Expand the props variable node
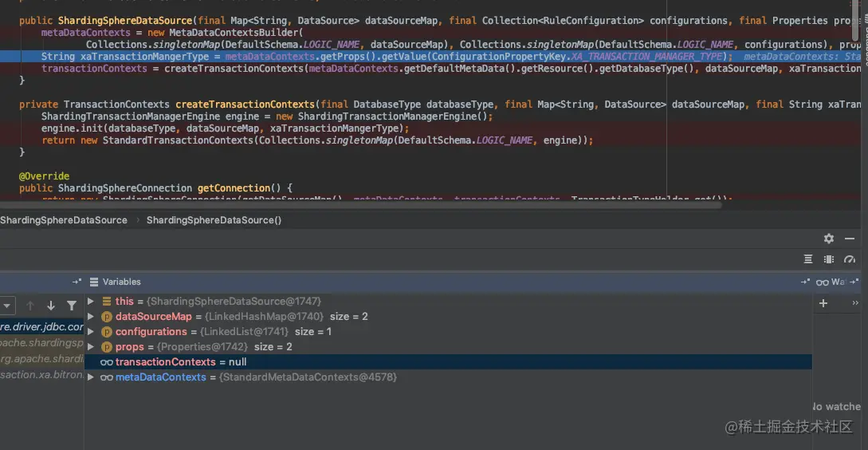Viewport: 868px width, 450px height. pyautogui.click(x=91, y=346)
